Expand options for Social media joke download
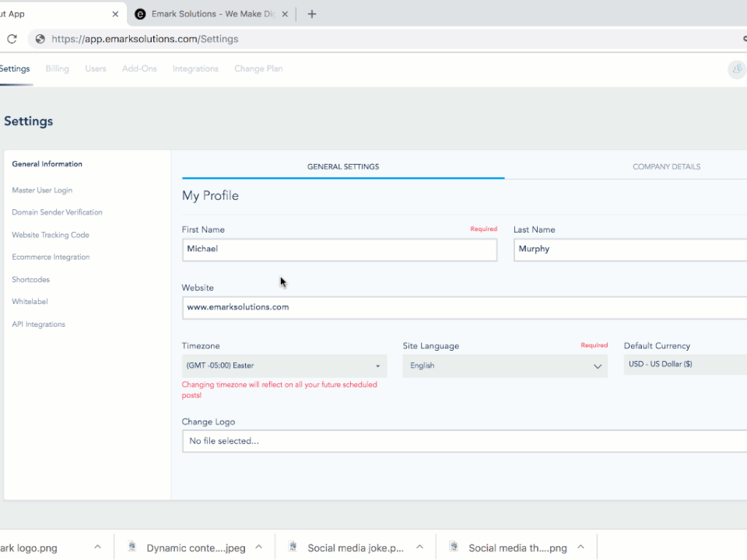 pos(419,547)
